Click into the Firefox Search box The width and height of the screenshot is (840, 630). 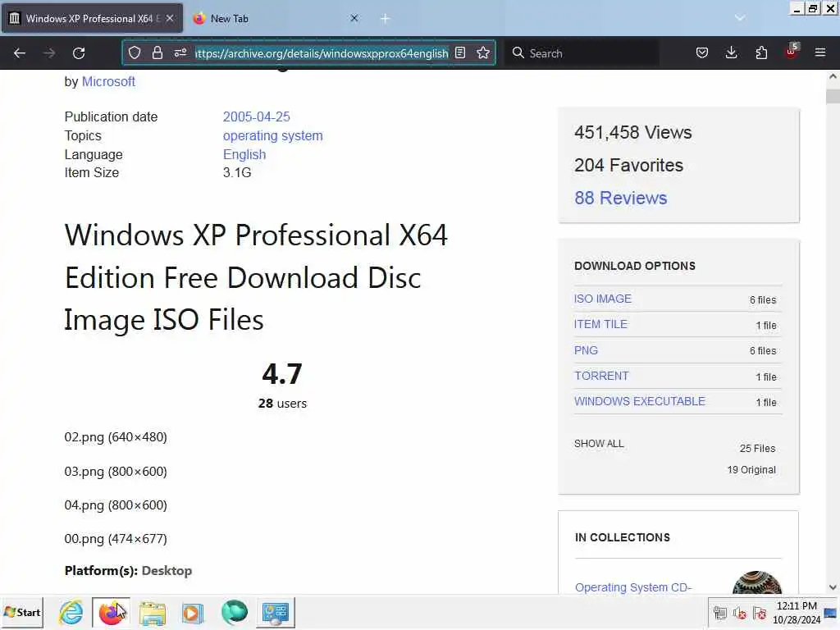pyautogui.click(x=583, y=53)
